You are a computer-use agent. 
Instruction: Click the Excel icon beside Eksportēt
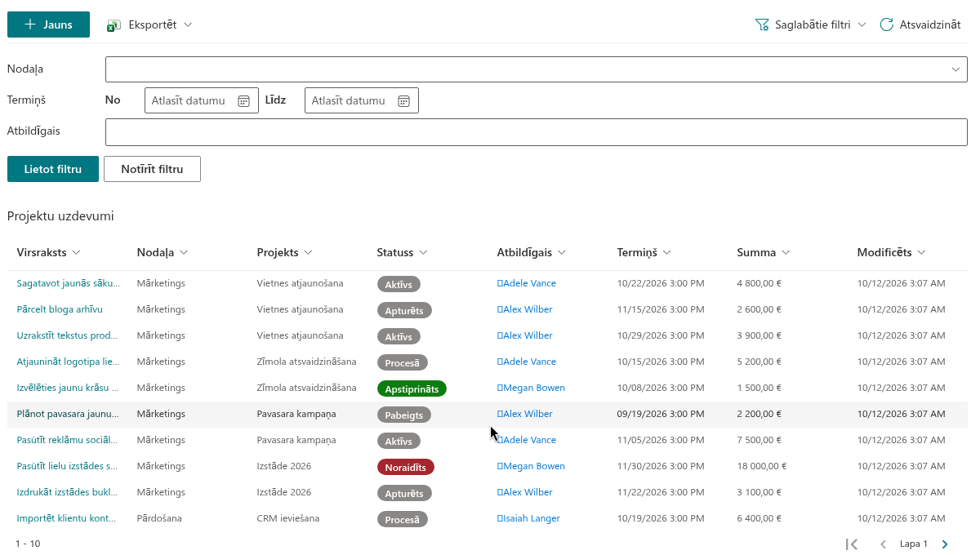pos(114,25)
